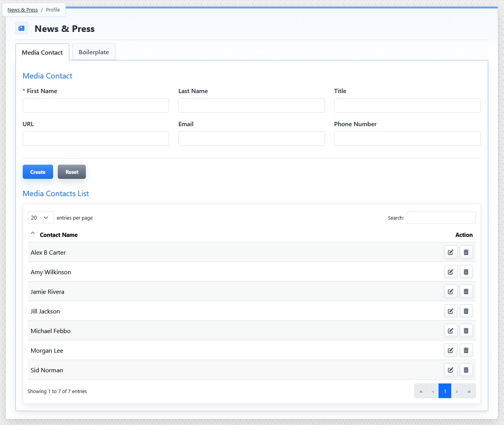Focus the First Name input field
The width and height of the screenshot is (504, 425).
(96, 105)
